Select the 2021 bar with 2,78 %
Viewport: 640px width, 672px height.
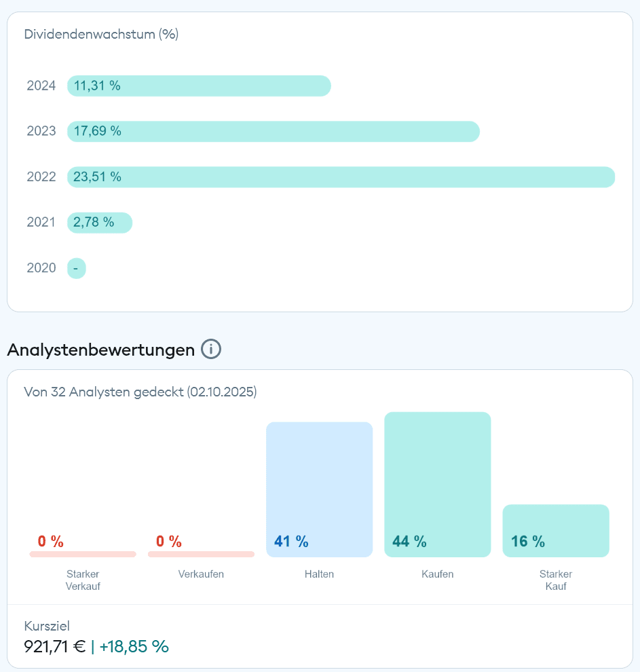(x=99, y=223)
